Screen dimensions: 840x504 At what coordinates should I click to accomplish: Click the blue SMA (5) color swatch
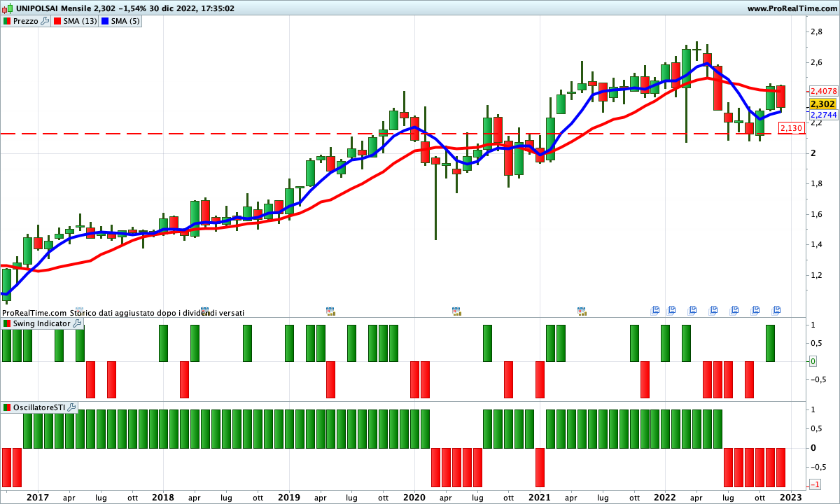pos(106,21)
